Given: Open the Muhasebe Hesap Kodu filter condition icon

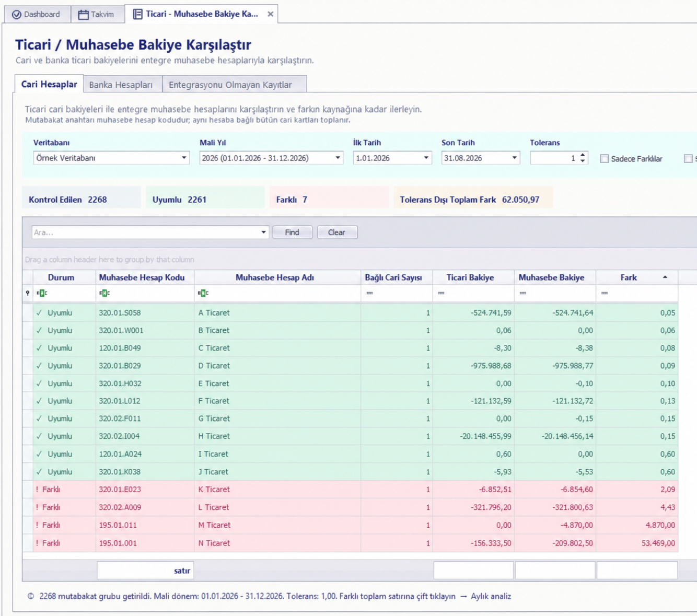Looking at the screenshot, I should coord(104,293).
